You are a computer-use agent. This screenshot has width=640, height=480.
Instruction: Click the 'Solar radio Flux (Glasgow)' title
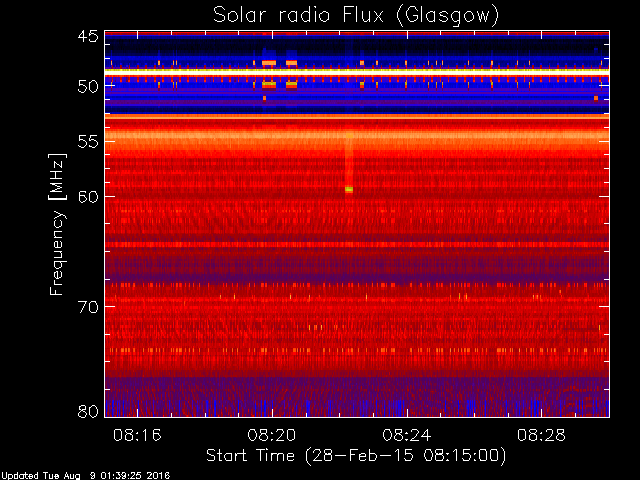coord(356,16)
